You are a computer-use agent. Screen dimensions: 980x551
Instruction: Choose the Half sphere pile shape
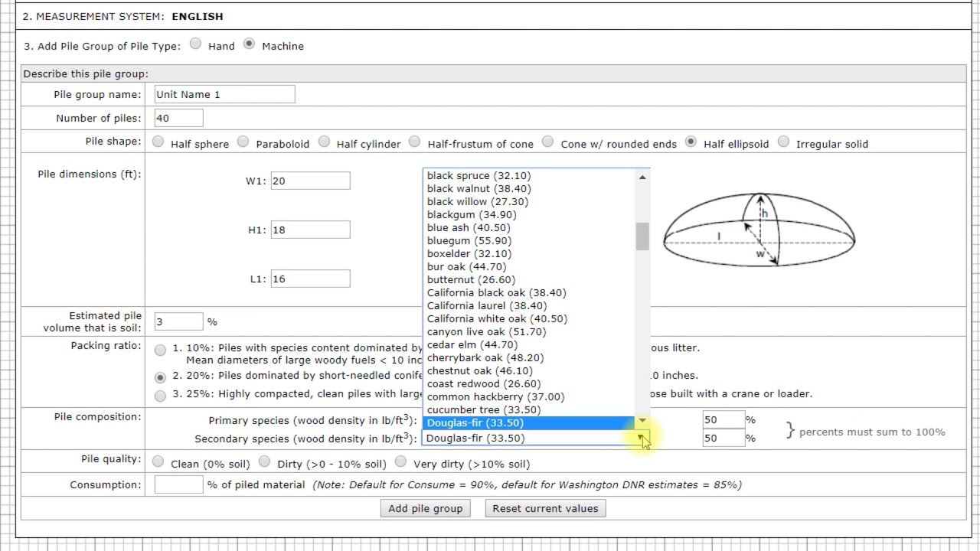tap(158, 142)
